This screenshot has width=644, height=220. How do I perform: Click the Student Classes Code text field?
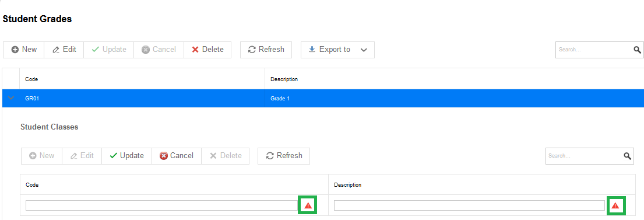(162, 205)
